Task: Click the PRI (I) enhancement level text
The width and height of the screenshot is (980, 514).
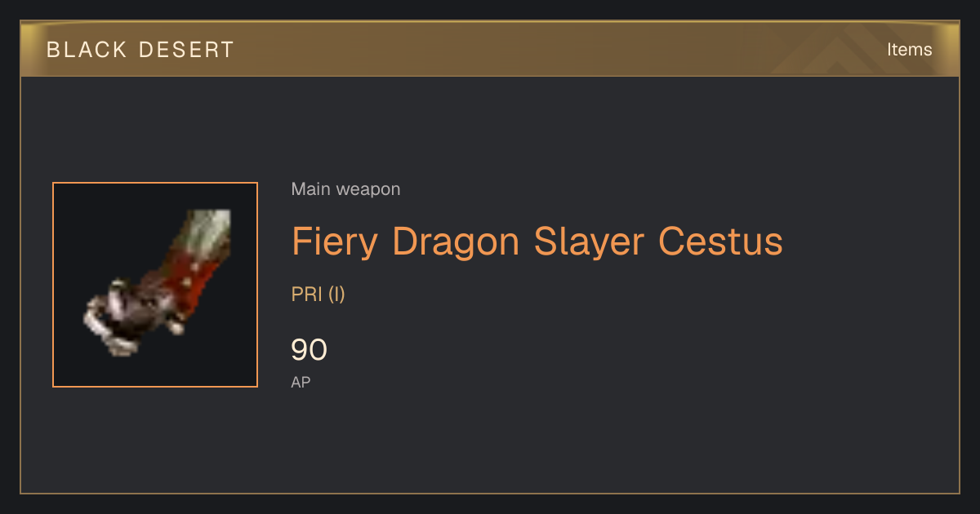Action: click(x=318, y=295)
